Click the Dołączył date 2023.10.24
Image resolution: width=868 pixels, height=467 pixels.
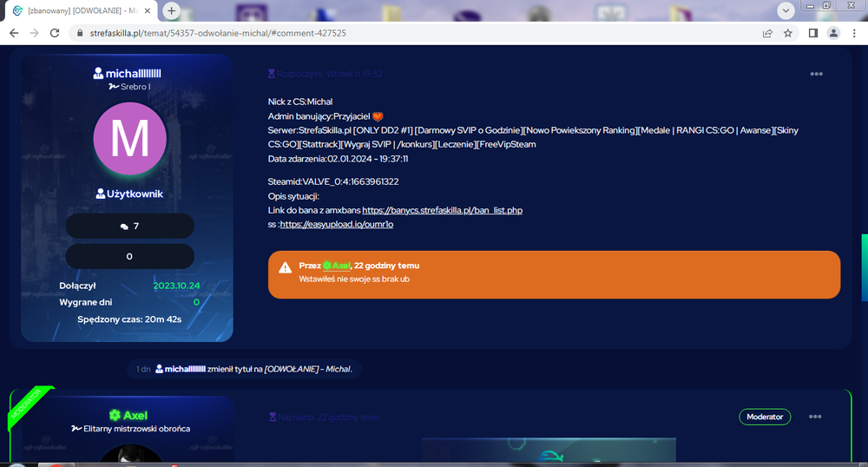[176, 286]
